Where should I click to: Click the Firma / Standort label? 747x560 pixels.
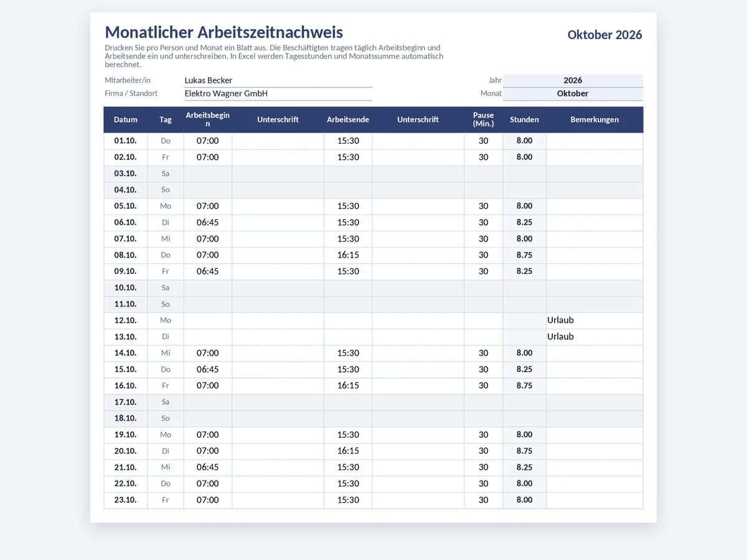tap(131, 93)
